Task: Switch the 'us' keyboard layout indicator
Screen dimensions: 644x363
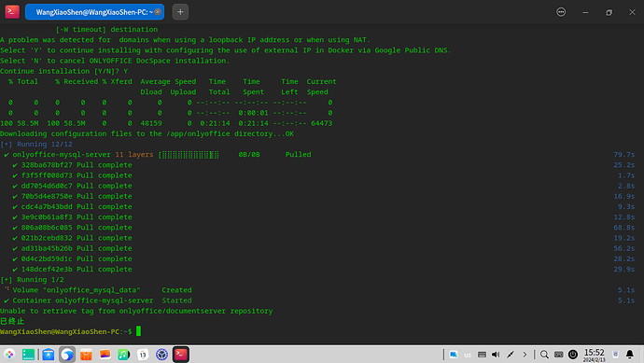Action: click(468, 355)
